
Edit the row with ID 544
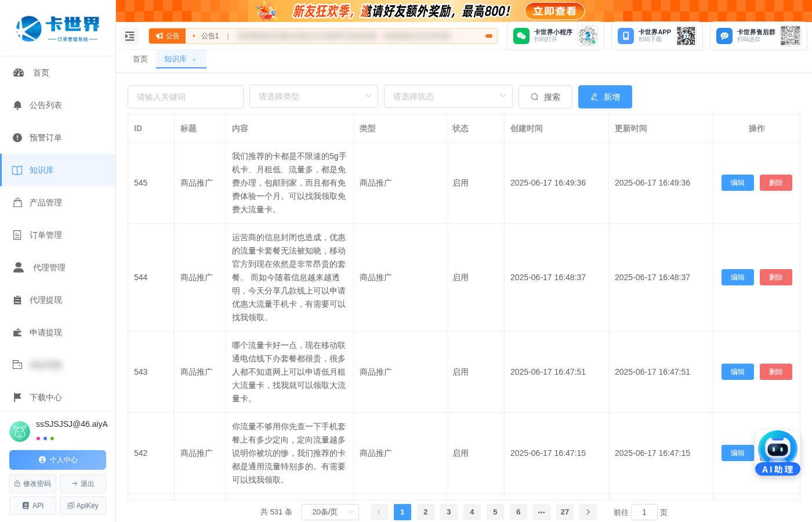tap(738, 277)
